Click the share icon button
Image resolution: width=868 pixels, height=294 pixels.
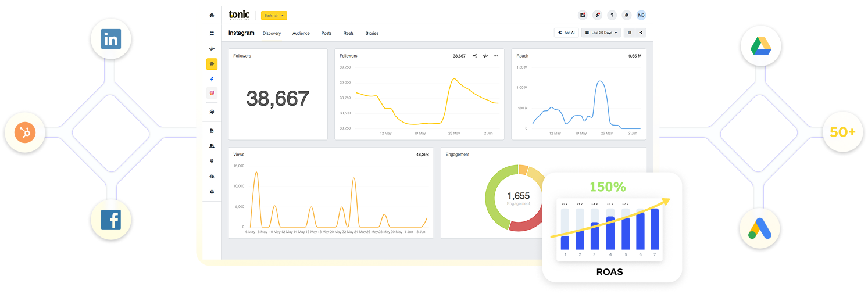click(640, 33)
